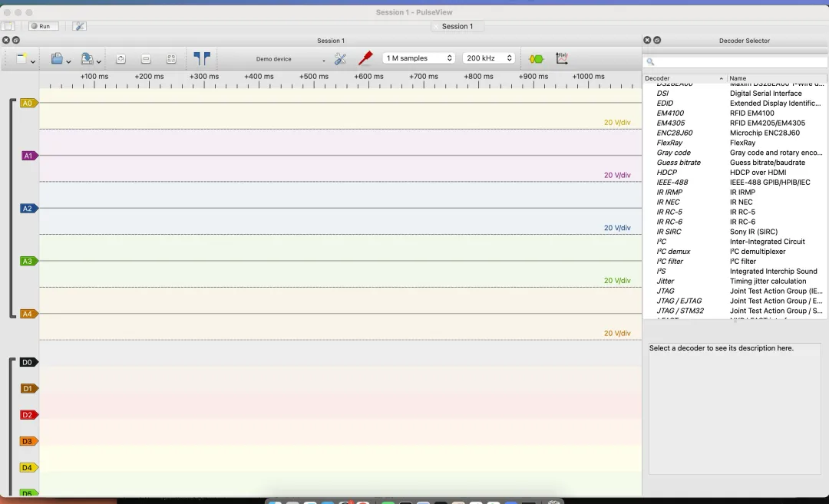Select the DSI decoder row
This screenshot has height=504, width=829.
click(735, 94)
